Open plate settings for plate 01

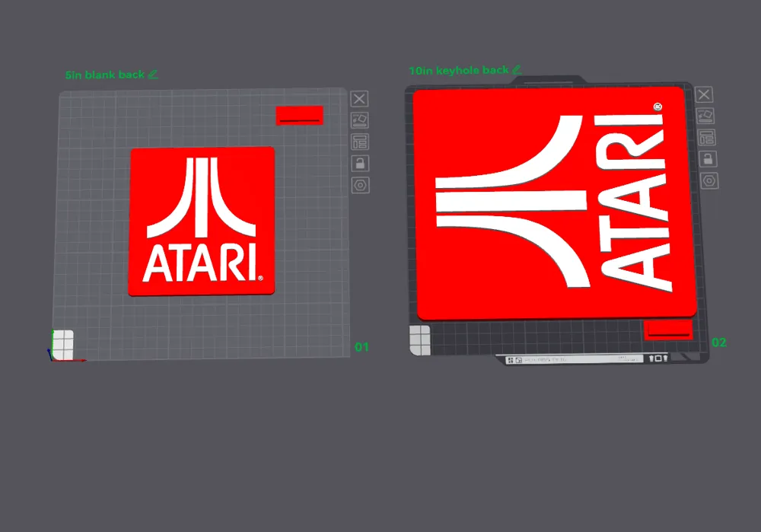click(361, 185)
